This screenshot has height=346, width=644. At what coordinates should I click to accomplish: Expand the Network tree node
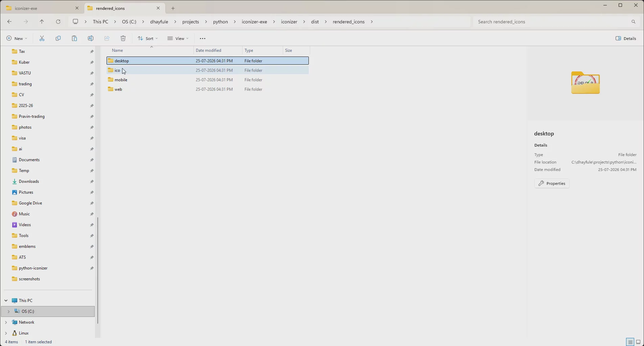pos(6,322)
